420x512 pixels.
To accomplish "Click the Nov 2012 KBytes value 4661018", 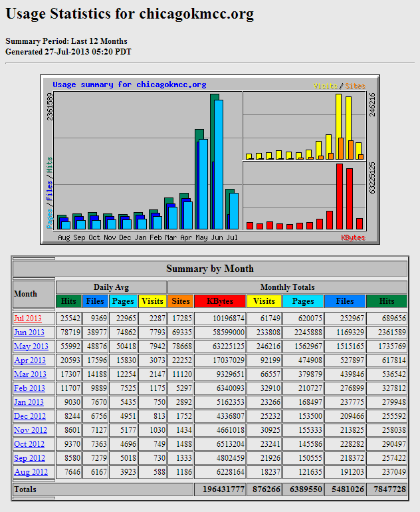I will tap(231, 430).
